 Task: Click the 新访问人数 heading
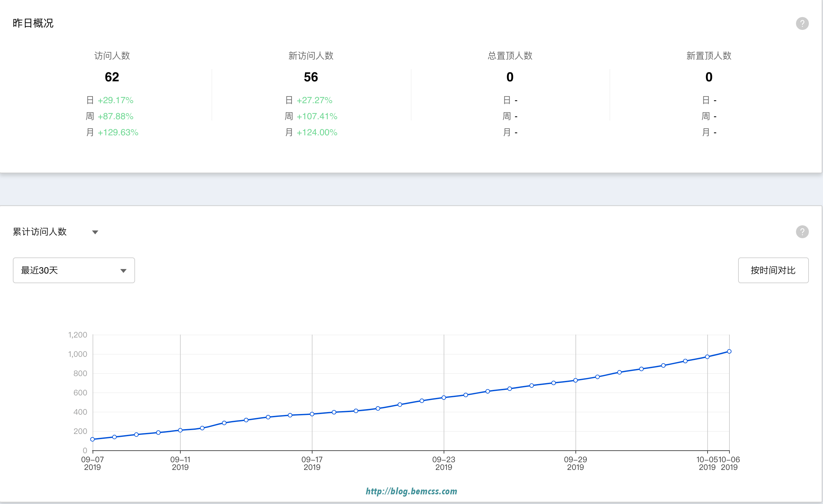pyautogui.click(x=311, y=56)
